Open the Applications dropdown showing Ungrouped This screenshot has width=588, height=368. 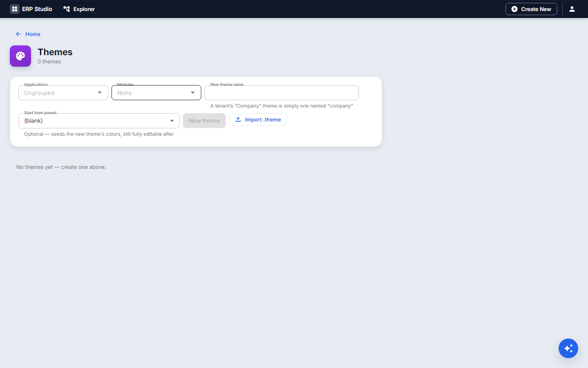[x=63, y=93]
